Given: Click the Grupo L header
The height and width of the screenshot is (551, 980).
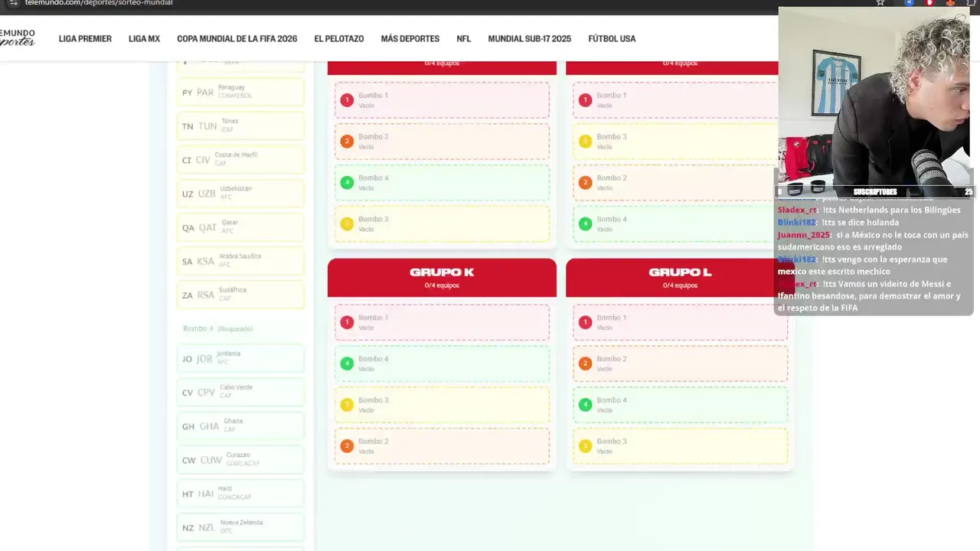Looking at the screenshot, I should pyautogui.click(x=680, y=278).
